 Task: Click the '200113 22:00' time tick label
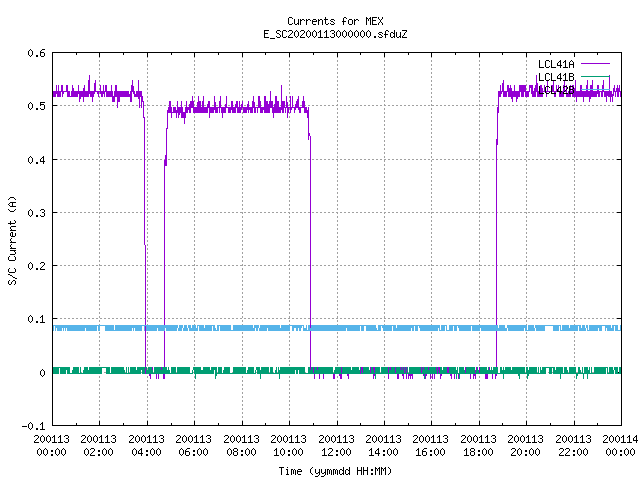[573, 445]
